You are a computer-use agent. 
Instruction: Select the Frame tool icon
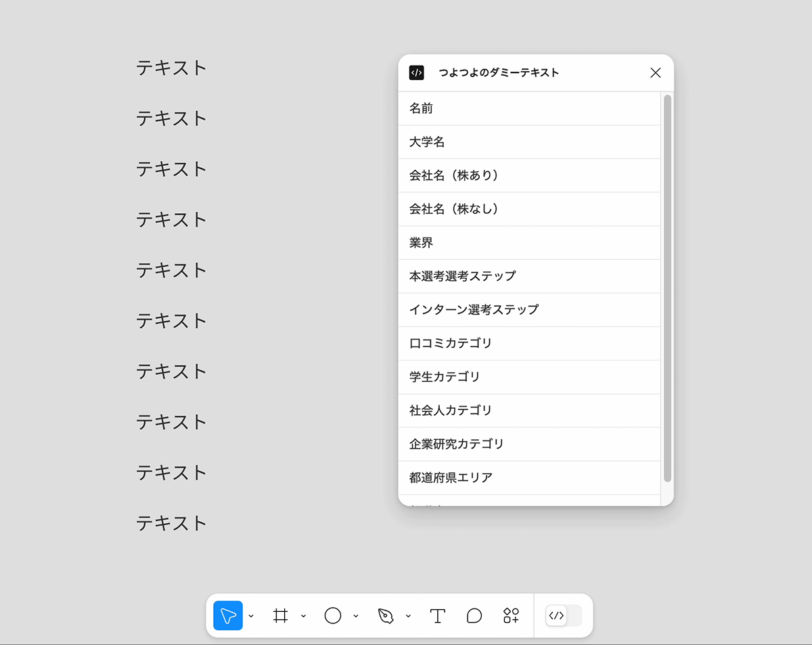pos(280,616)
